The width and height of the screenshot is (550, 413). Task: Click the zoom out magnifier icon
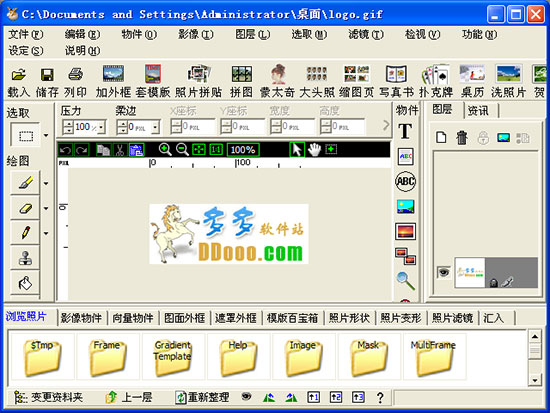point(182,149)
